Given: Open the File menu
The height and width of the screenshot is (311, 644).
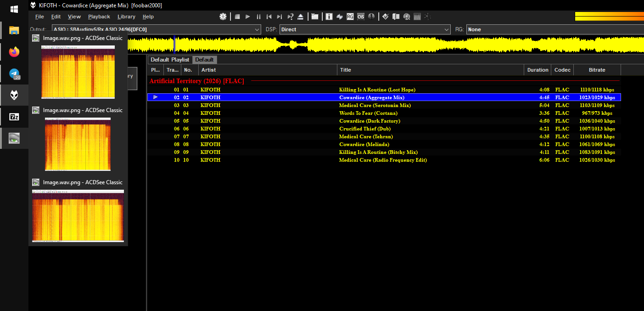Looking at the screenshot, I should pos(39,17).
